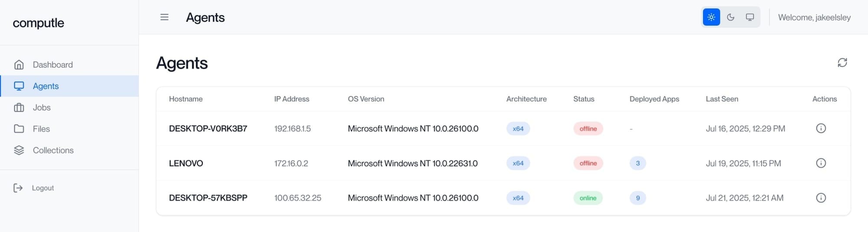868x232 pixels.
Task: Click the Logout door icon
Action: point(18,188)
